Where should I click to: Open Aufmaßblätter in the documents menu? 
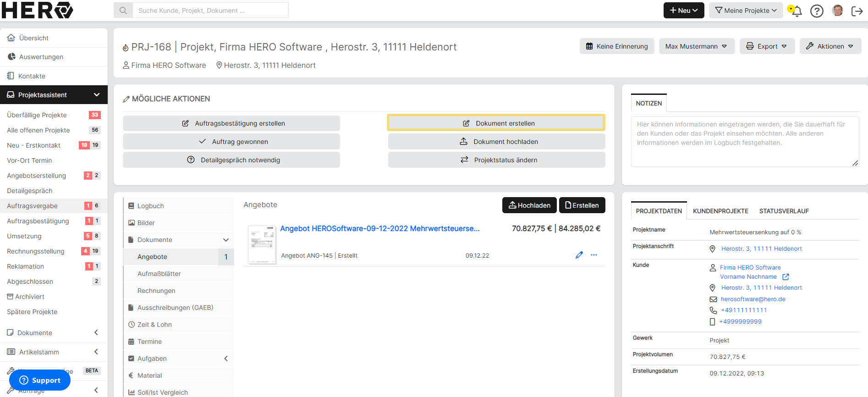(x=179, y=274)
